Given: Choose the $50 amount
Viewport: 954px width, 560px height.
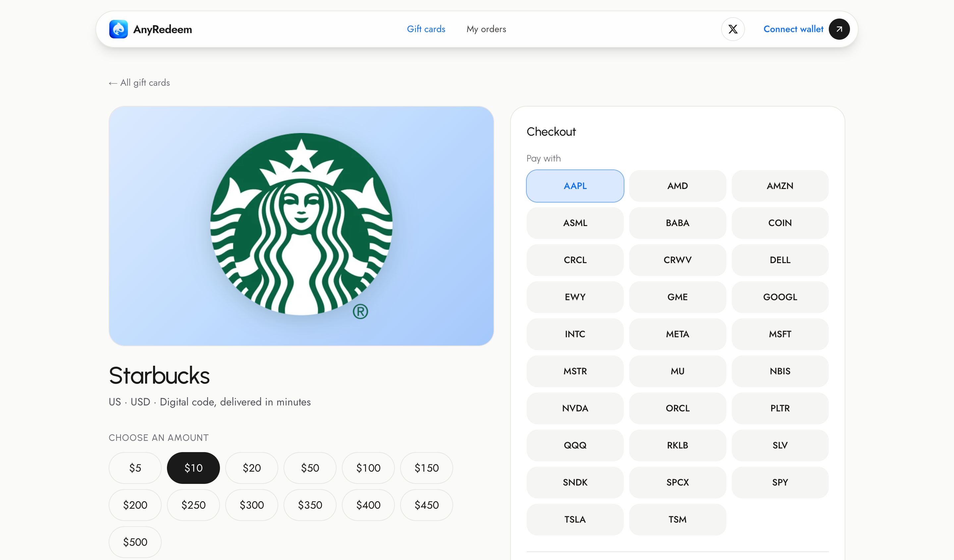Looking at the screenshot, I should click(x=310, y=468).
